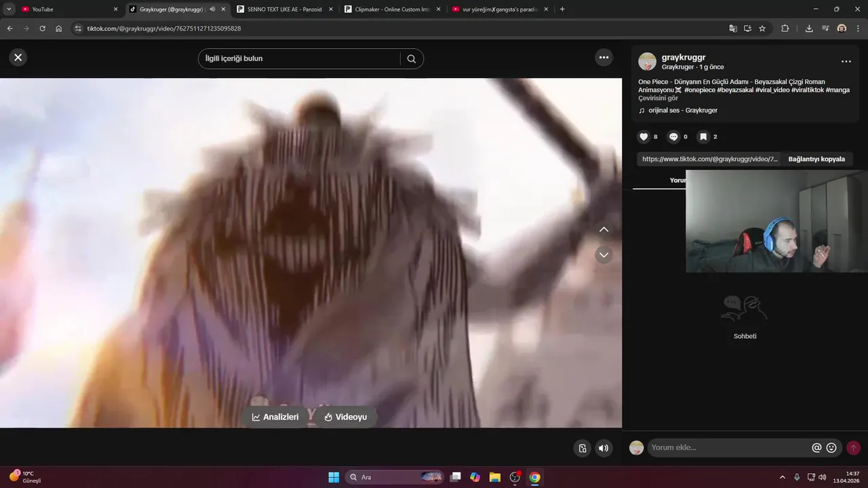The width and height of the screenshot is (868, 488).
Task: Open media controls icon
Action: (x=825, y=28)
